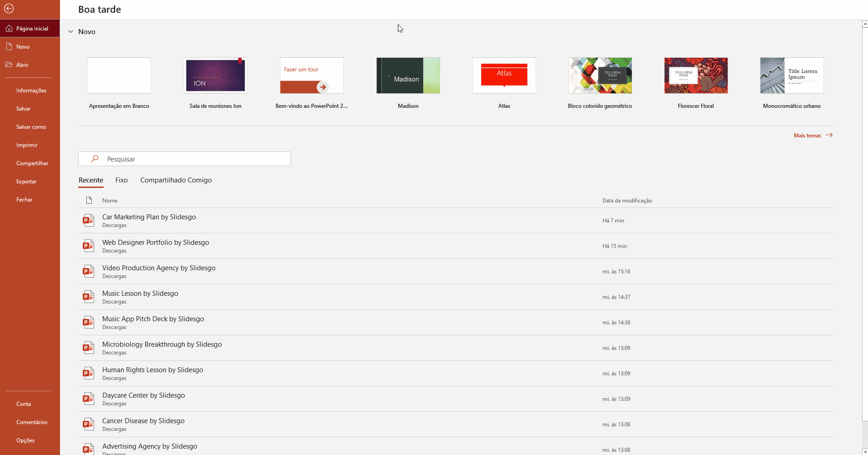Click the Data da modificação column header

point(627,201)
